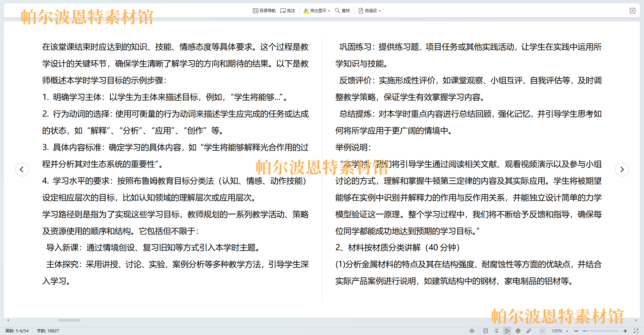This screenshot has height=335, width=644.
Task: Go to the previous page with the left arrow
Action: 22,169
